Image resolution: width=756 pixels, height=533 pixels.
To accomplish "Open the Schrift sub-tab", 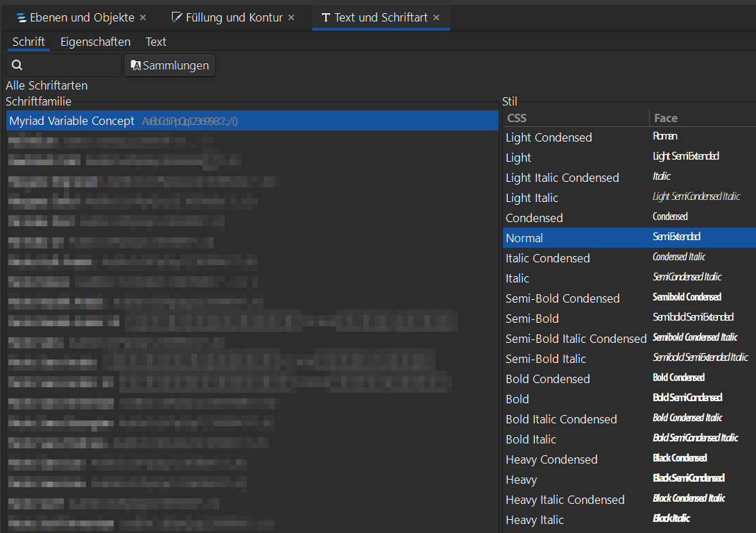I will click(28, 42).
